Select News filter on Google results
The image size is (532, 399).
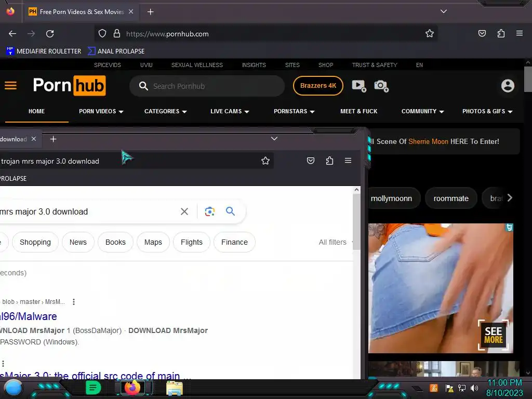[78, 242]
